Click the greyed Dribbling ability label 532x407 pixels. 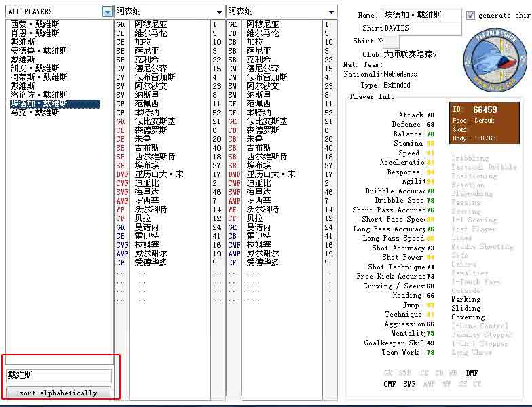470,159
